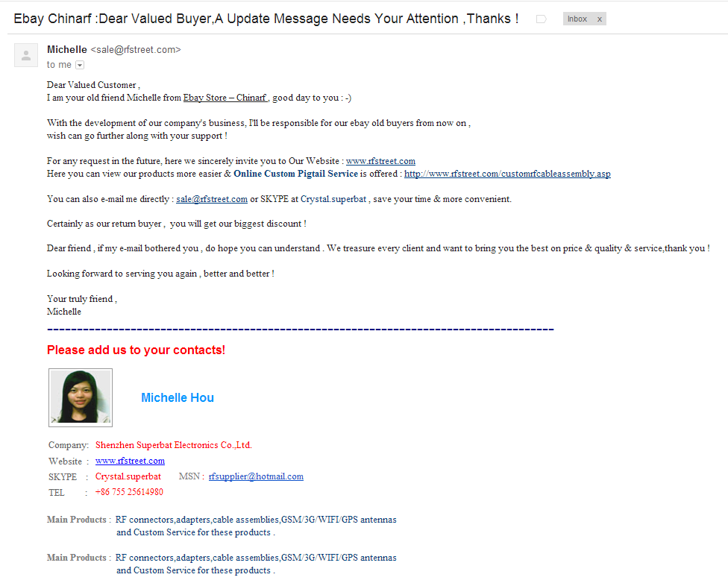Viewport: 728px width, 586px height.
Task: Click the sale@rfstreet.com email link in the body
Action: point(212,199)
